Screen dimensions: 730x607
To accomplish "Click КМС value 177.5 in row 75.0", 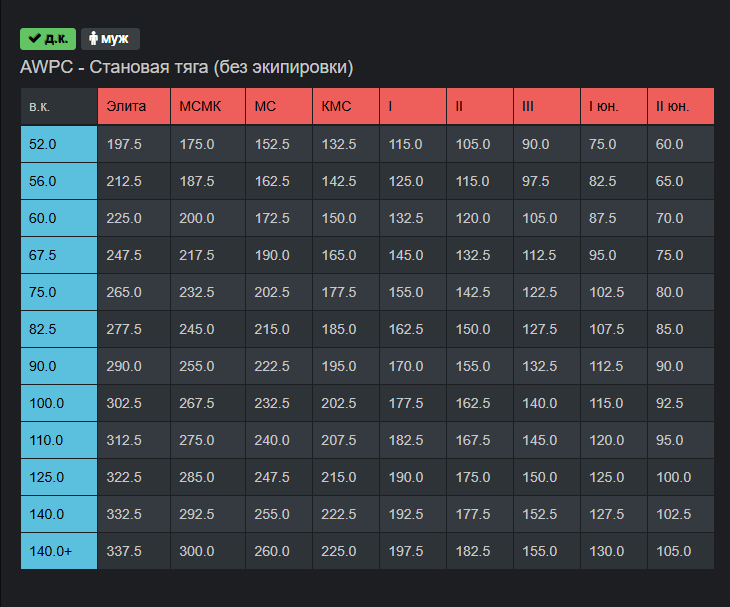I will 346,292.
